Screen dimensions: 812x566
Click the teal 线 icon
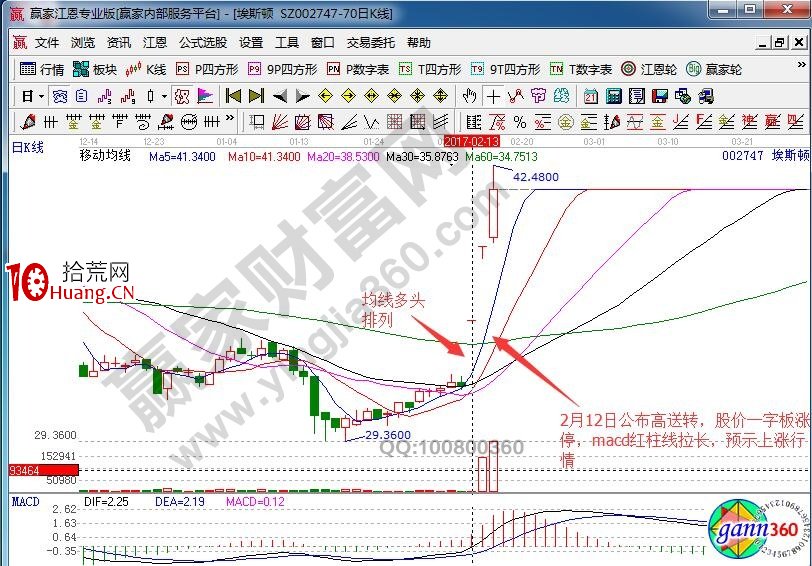tap(561, 96)
